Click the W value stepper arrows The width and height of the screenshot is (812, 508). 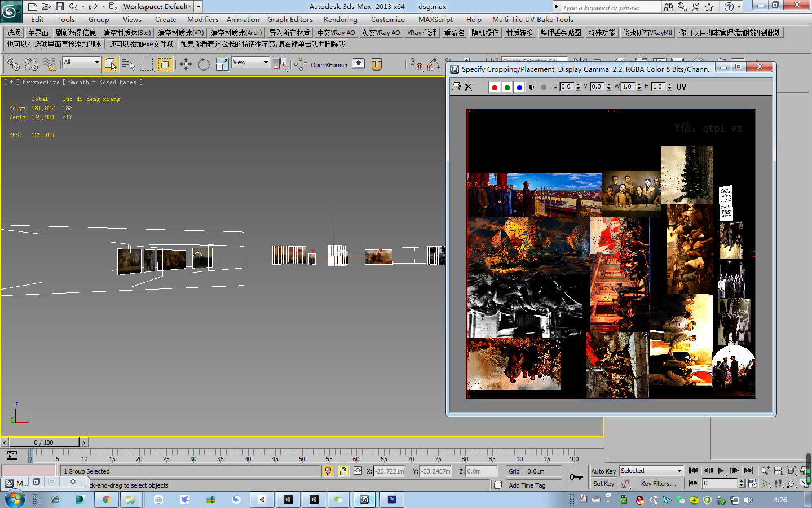click(x=639, y=86)
